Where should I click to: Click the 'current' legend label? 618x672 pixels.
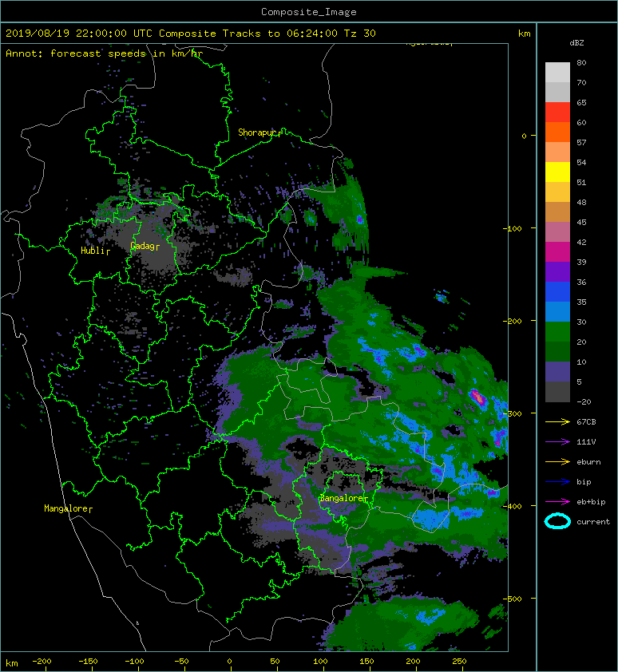click(593, 522)
